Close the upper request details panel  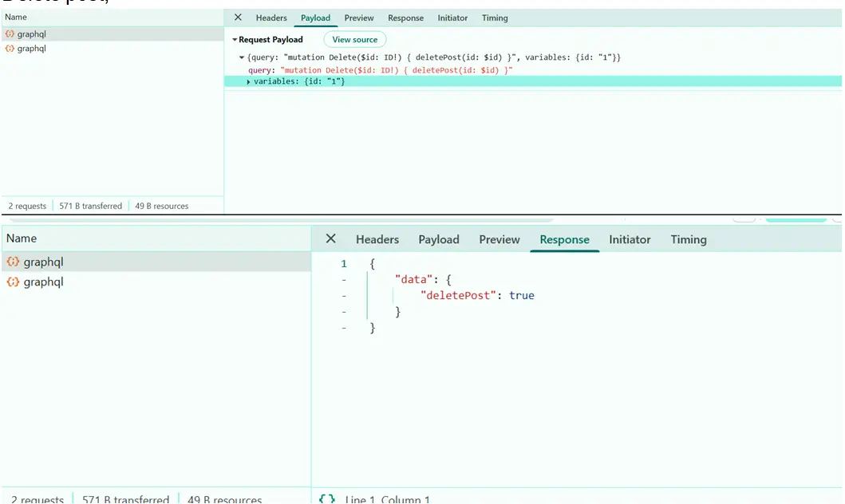coord(238,18)
